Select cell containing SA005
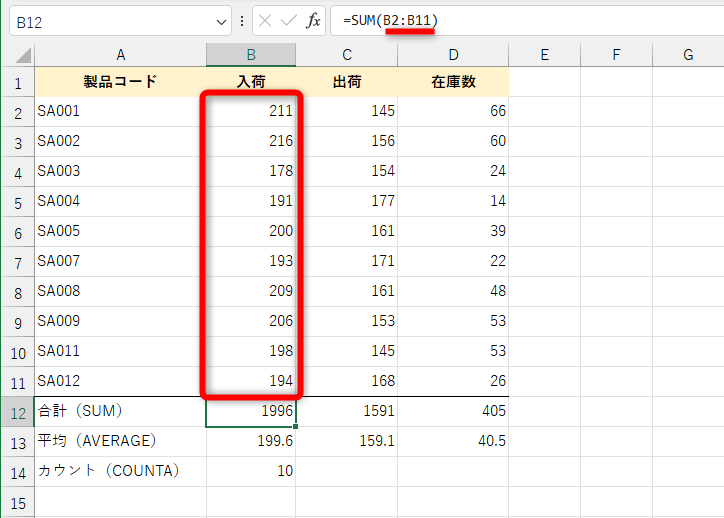 (x=121, y=231)
